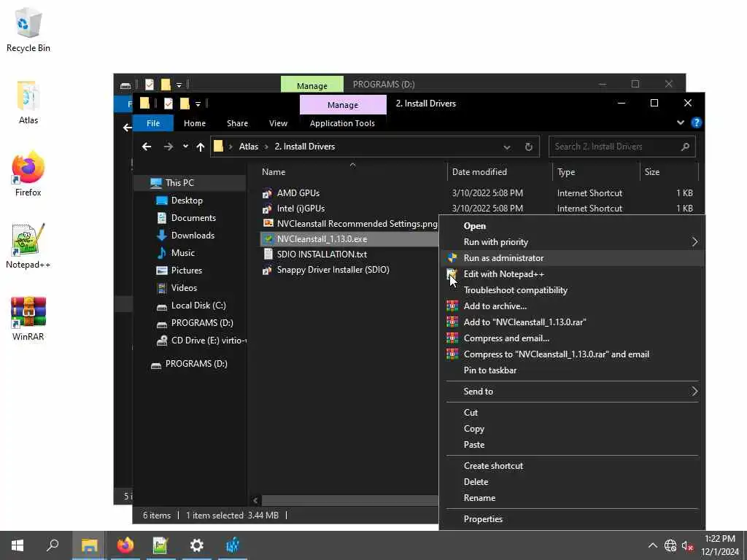Open Notepad++ desktop shortcut

coord(28,246)
